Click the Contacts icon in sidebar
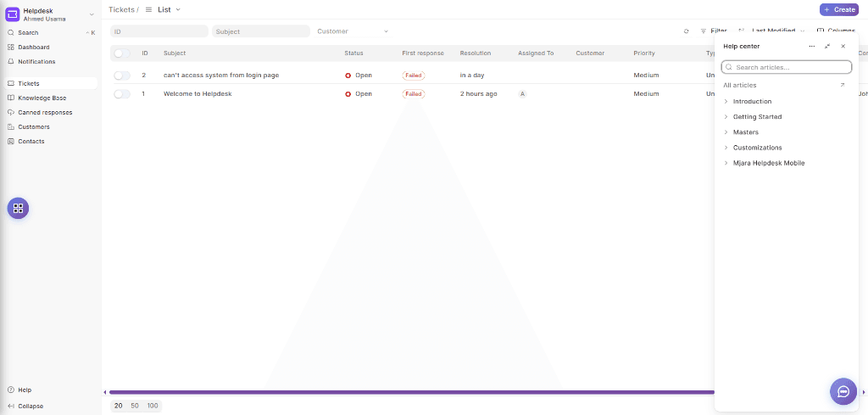This screenshot has height=415, width=868. tap(10, 141)
